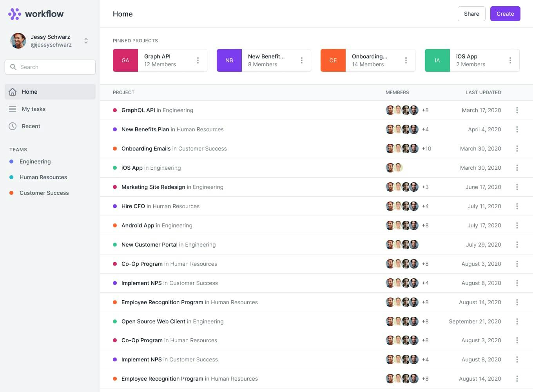Click the GA pinned project tile
The height and width of the screenshot is (392, 533).
[x=125, y=60]
